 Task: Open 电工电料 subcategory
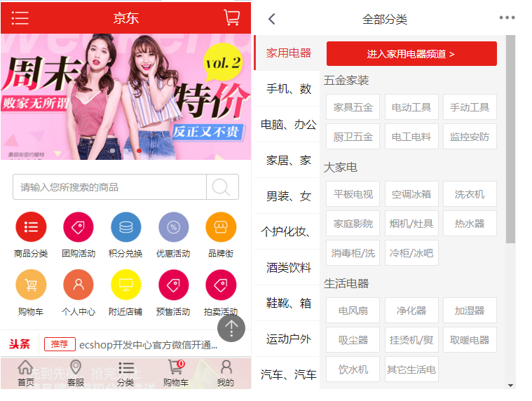411,137
